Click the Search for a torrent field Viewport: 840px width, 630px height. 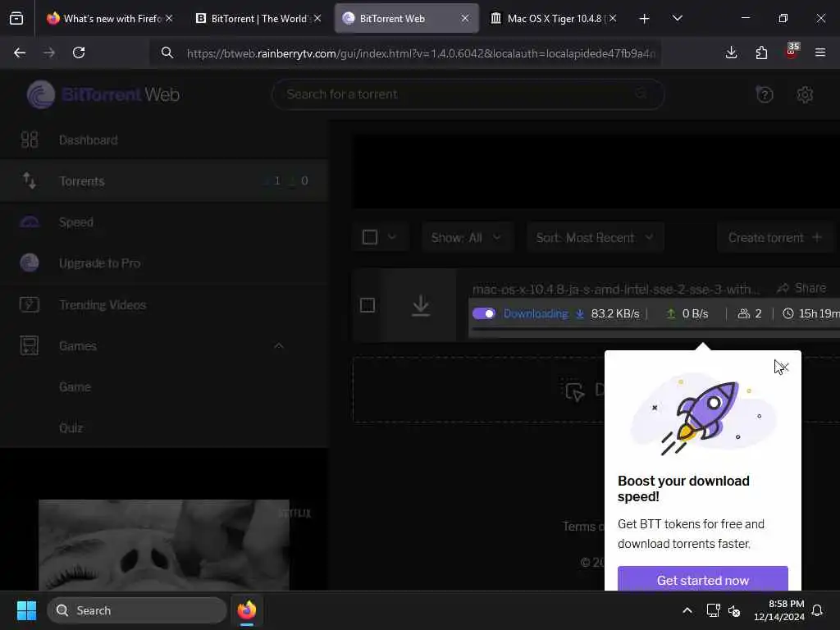tap(468, 94)
